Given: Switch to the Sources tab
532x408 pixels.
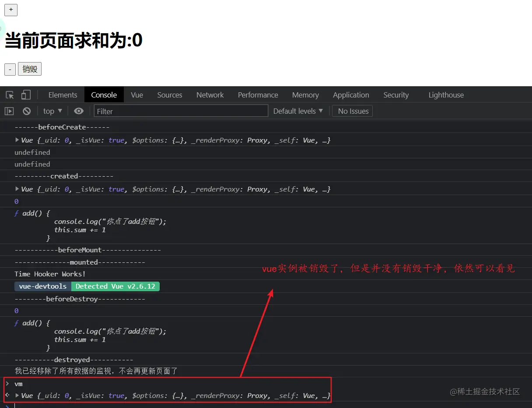Looking at the screenshot, I should [170, 95].
